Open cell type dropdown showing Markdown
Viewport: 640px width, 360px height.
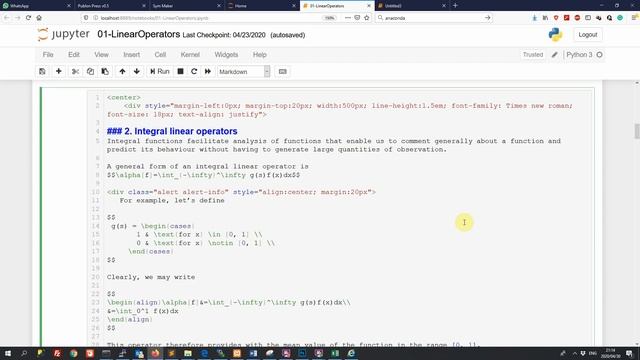coord(244,71)
